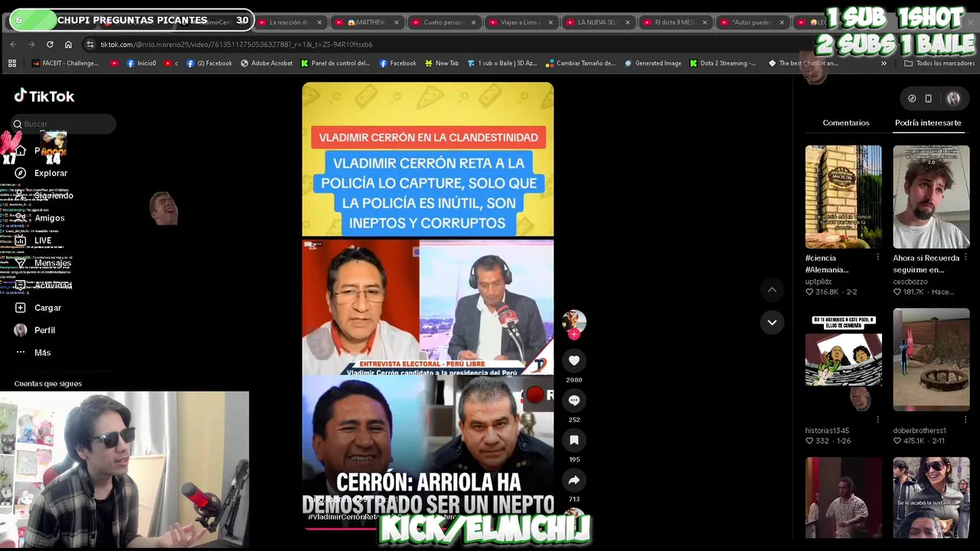Reload the page with browser refresh
The width and height of the screenshot is (980, 551).
(50, 44)
